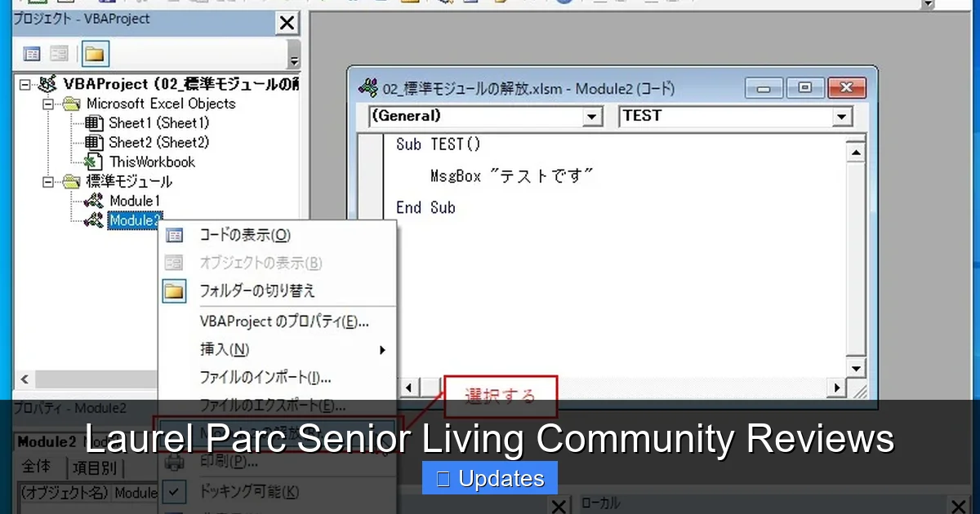
Task: Click the 標準モジュール folder label
Action: 129,181
